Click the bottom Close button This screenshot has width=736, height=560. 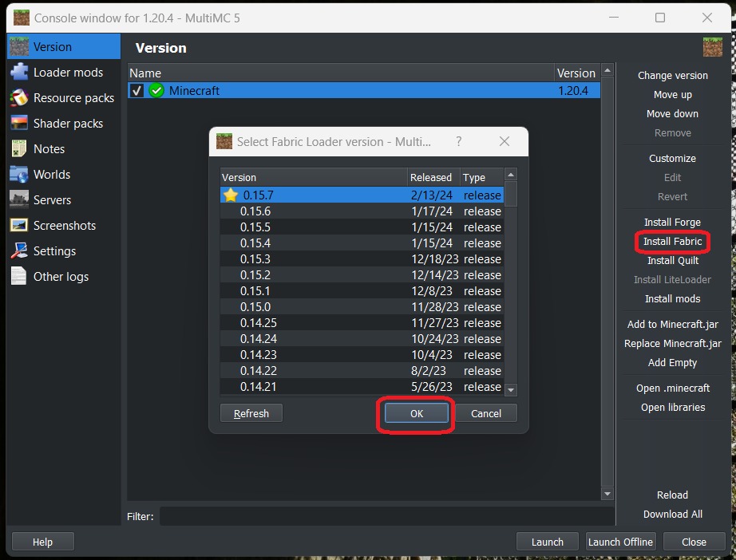click(x=694, y=542)
